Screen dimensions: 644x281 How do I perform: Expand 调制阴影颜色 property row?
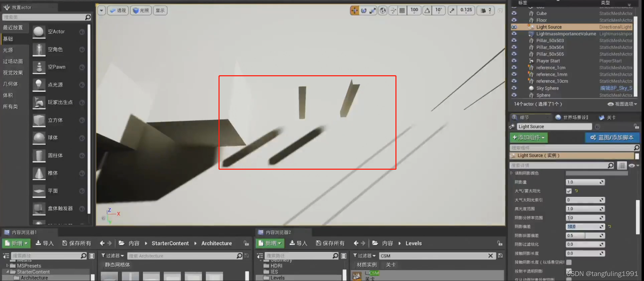click(x=511, y=173)
